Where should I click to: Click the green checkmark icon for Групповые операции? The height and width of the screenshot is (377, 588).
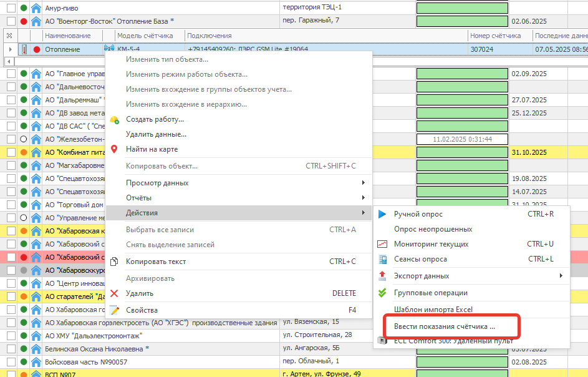pyautogui.click(x=382, y=293)
